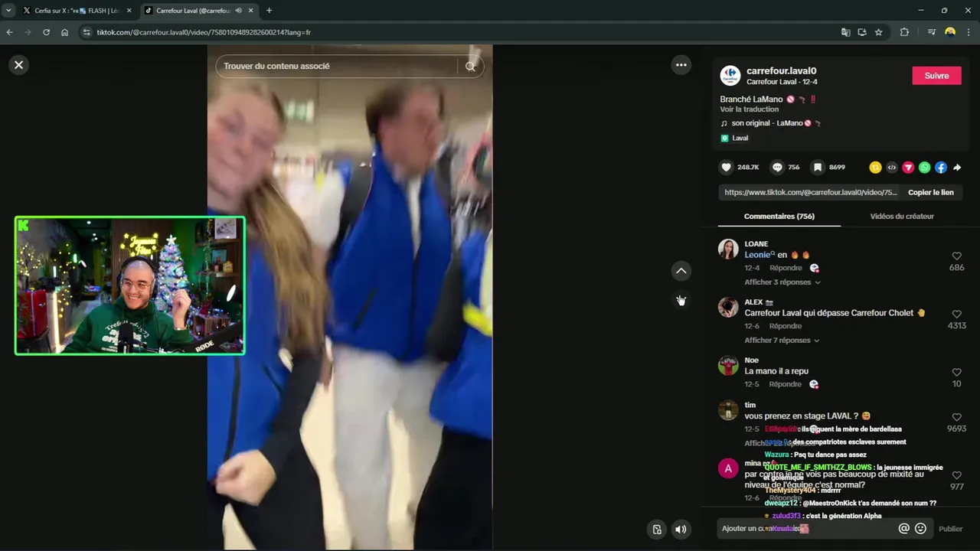Viewport: 980px width, 551px height.
Task: Reply to Noe's comment
Action: coord(785,384)
